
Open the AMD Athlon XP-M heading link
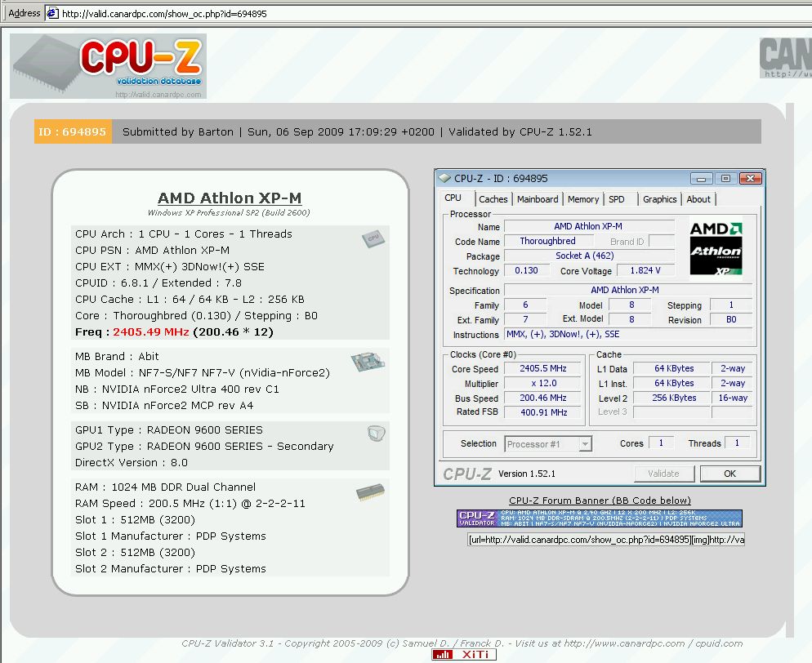tap(230, 198)
